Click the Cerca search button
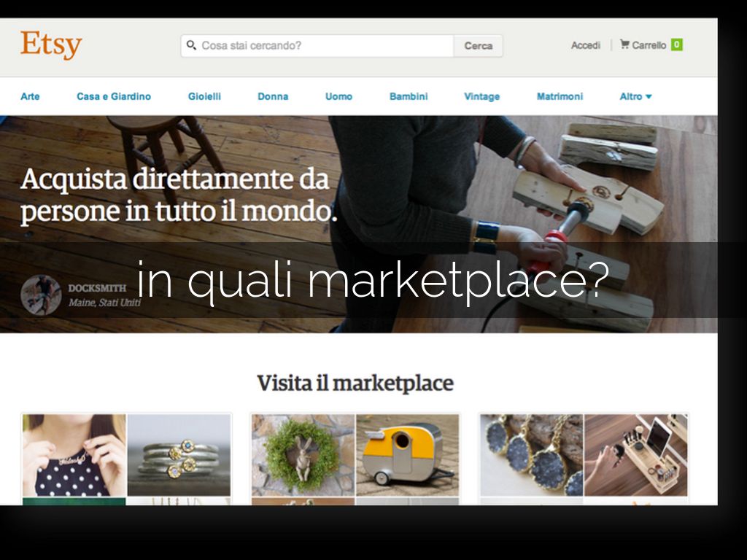Screen dimensions: 747x560 pos(479,46)
